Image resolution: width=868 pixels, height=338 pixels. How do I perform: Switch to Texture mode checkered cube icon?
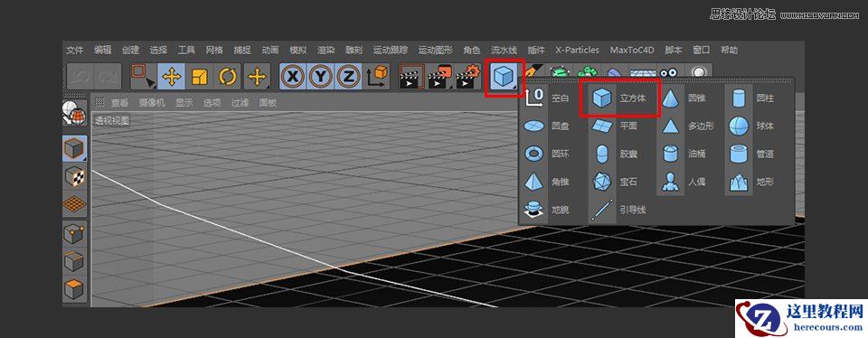(74, 176)
